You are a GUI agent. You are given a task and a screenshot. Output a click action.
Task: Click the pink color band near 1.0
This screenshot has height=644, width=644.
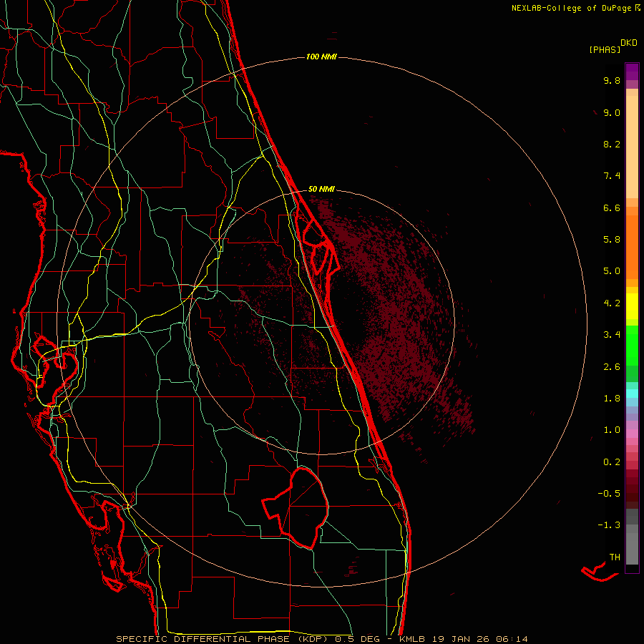tap(632, 434)
